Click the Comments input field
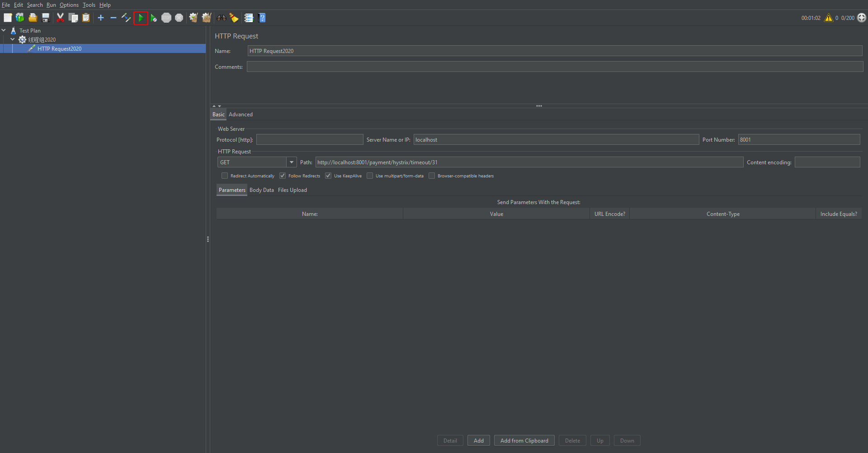Image resolution: width=868 pixels, height=453 pixels. click(555, 67)
